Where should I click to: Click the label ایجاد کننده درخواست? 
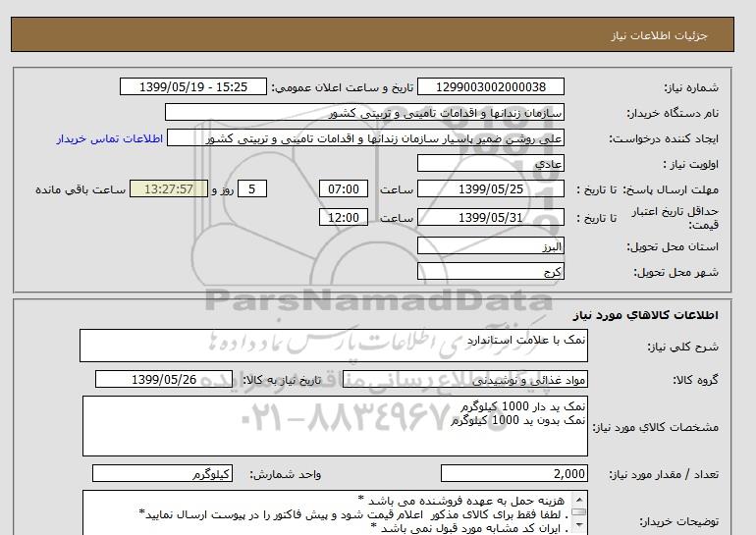[664, 138]
